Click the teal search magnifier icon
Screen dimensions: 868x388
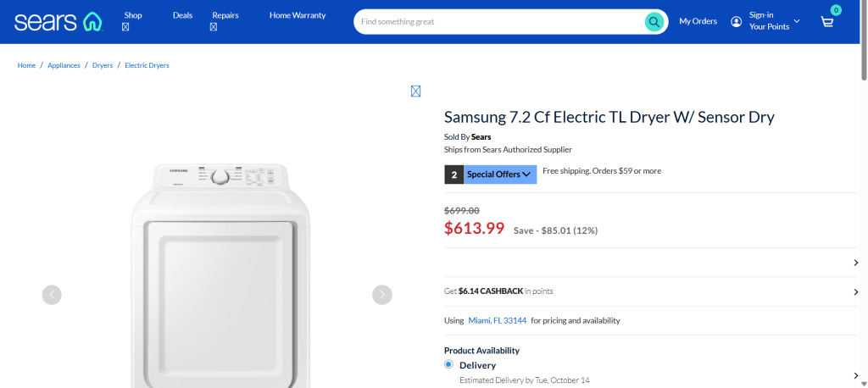pyautogui.click(x=654, y=21)
